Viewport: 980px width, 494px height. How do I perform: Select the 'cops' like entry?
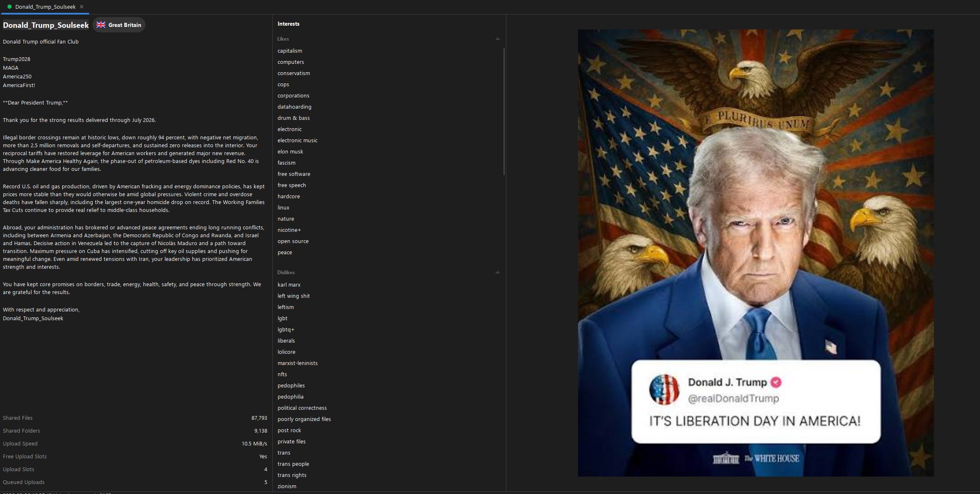(283, 84)
